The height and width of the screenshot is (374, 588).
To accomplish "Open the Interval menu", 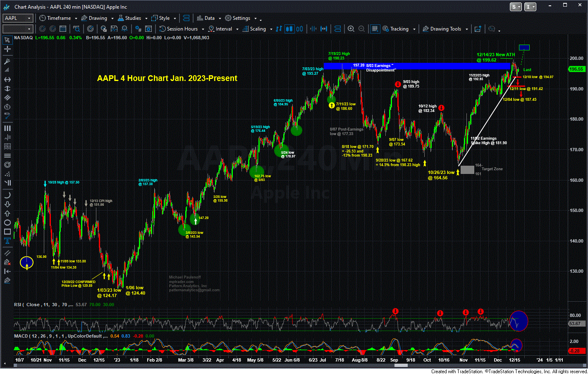I will pos(220,29).
